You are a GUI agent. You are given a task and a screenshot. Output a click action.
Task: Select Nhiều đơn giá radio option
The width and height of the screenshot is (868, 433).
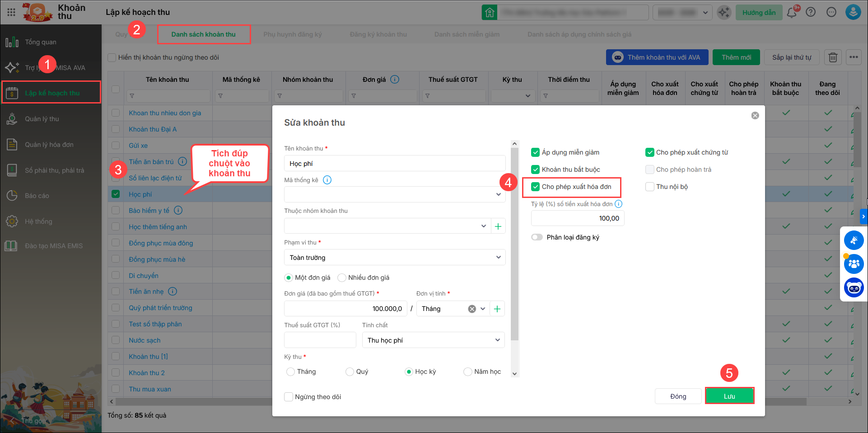(342, 278)
